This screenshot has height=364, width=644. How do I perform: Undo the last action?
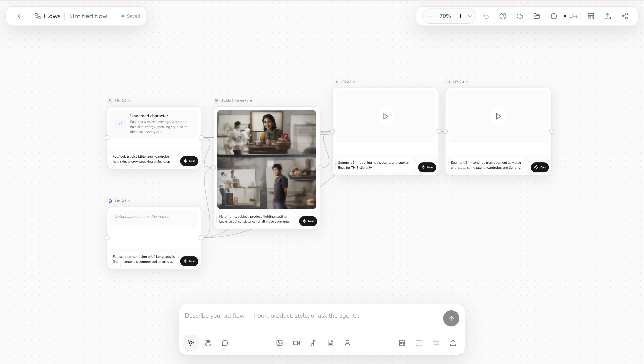tap(486, 16)
